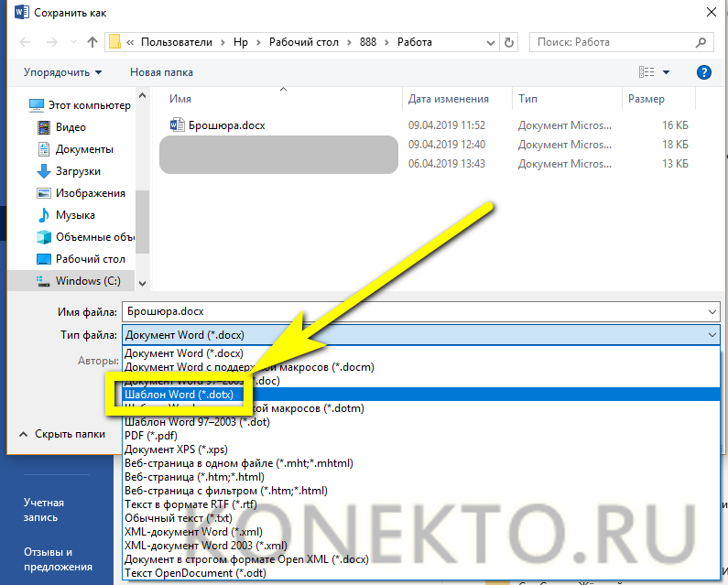Choose 'Веб-страница с фильтром' format
The width and height of the screenshot is (728, 585).
click(x=421, y=491)
